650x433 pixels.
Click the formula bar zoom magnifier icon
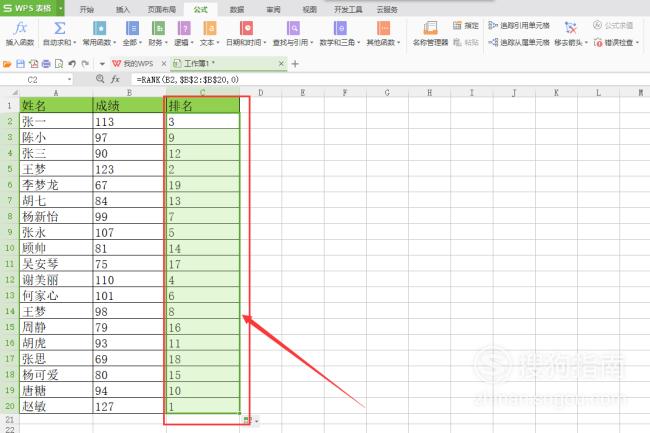(100, 79)
